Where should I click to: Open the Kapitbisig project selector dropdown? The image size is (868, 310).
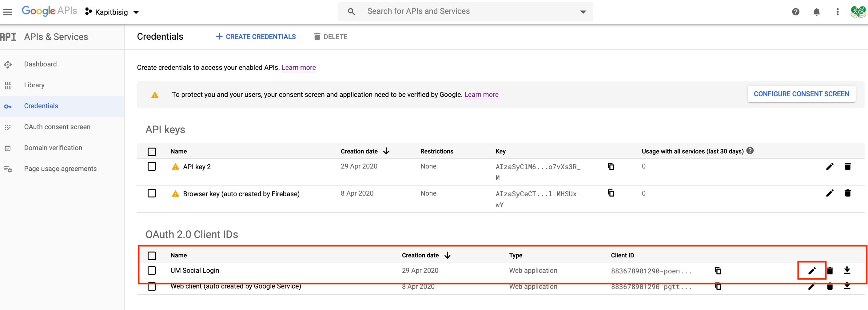coord(112,12)
